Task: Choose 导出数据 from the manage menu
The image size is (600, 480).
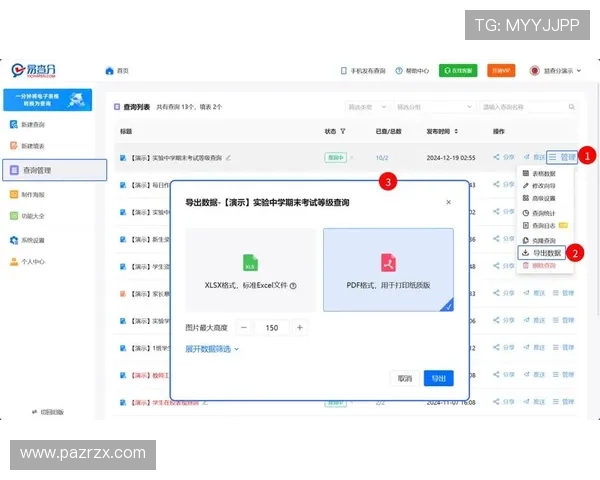Action: tap(541, 253)
